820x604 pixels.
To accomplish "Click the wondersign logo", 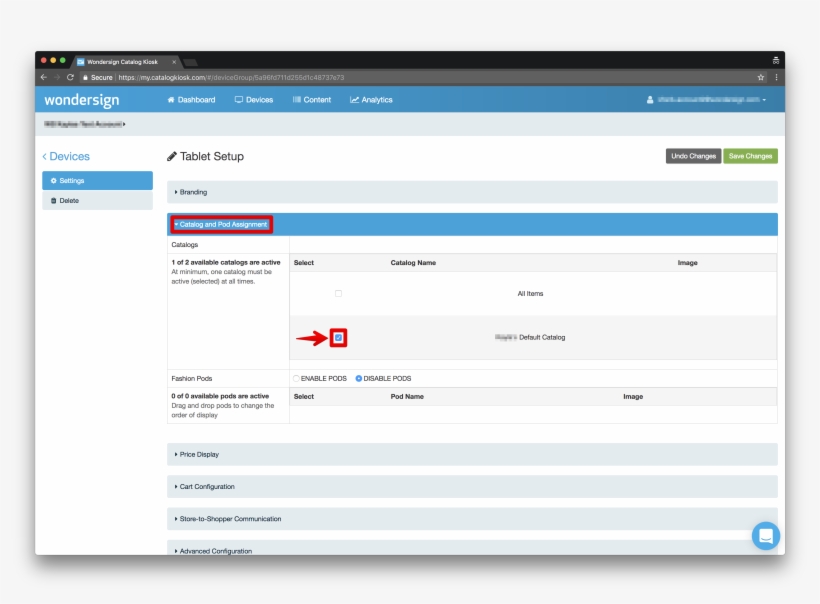I will 82,100.
